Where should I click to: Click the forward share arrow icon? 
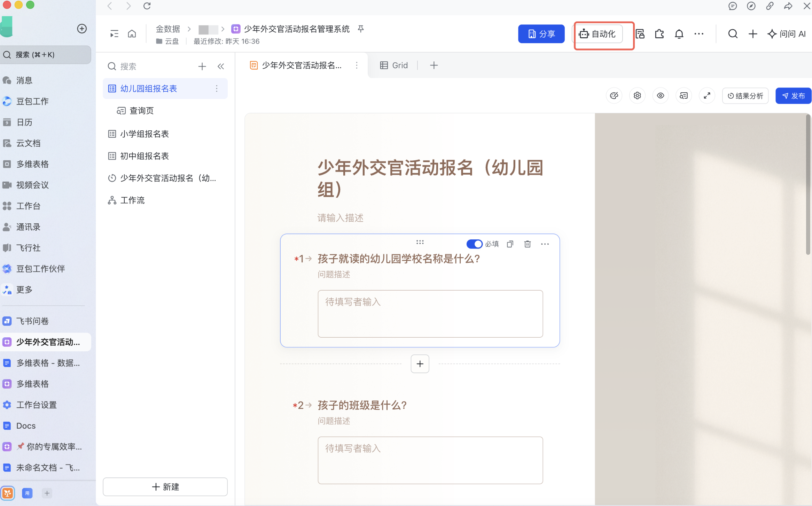788,6
